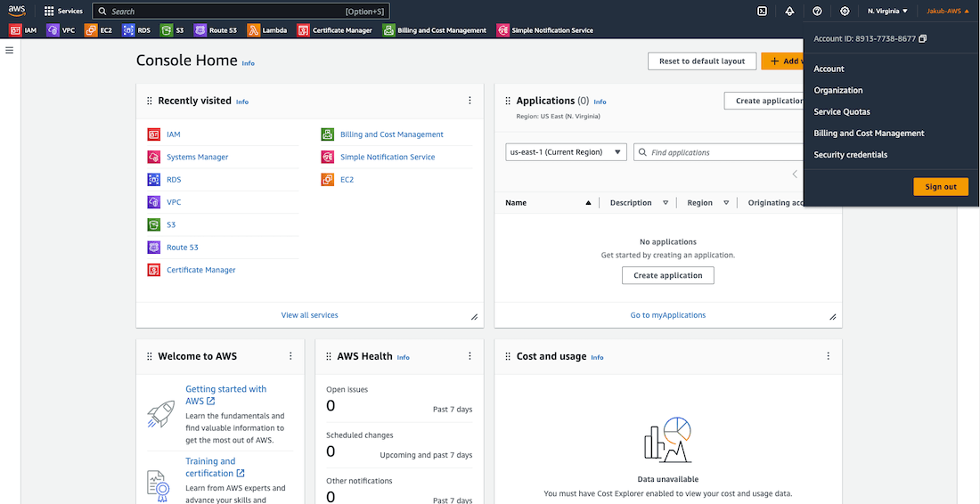Viewport: 980px width, 504px height.
Task: Open the N. Virginia region dropdown
Action: coord(886,12)
